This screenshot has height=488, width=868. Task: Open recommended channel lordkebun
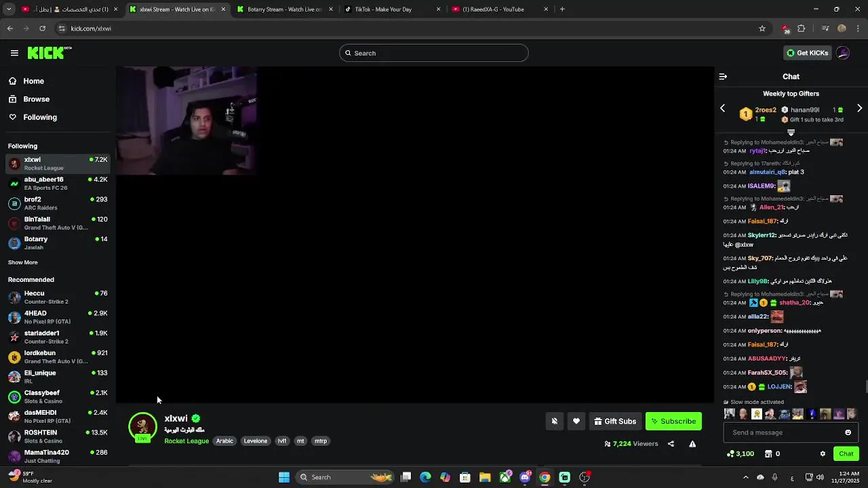pos(58,357)
